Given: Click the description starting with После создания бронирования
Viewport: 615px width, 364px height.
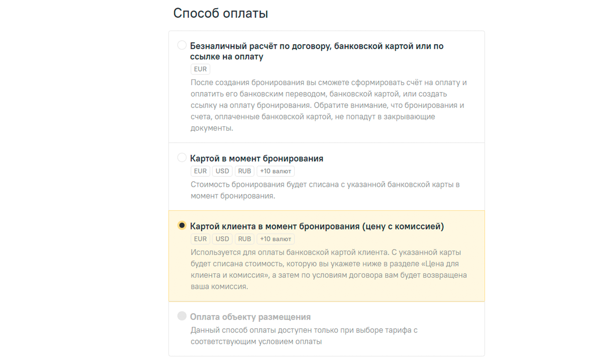Looking at the screenshot, I should click(328, 105).
